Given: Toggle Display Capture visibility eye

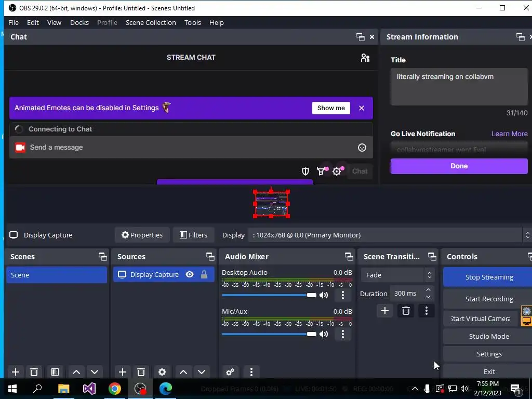Looking at the screenshot, I should coord(190,274).
